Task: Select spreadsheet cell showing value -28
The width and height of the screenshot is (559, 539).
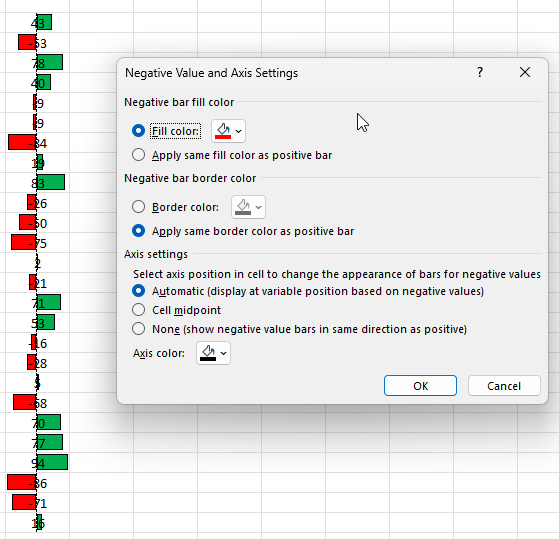Action: (x=37, y=363)
